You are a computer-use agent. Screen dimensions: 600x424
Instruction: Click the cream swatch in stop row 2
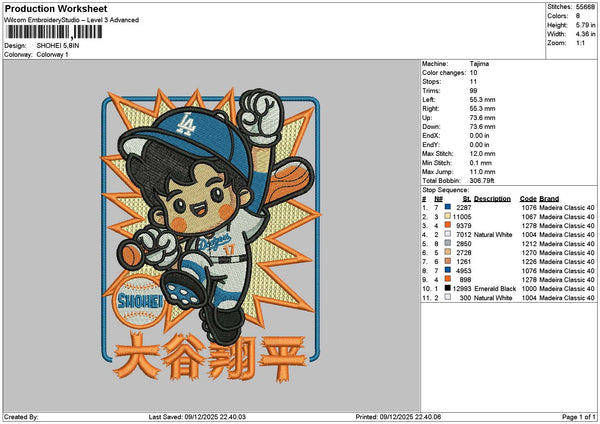447,216
